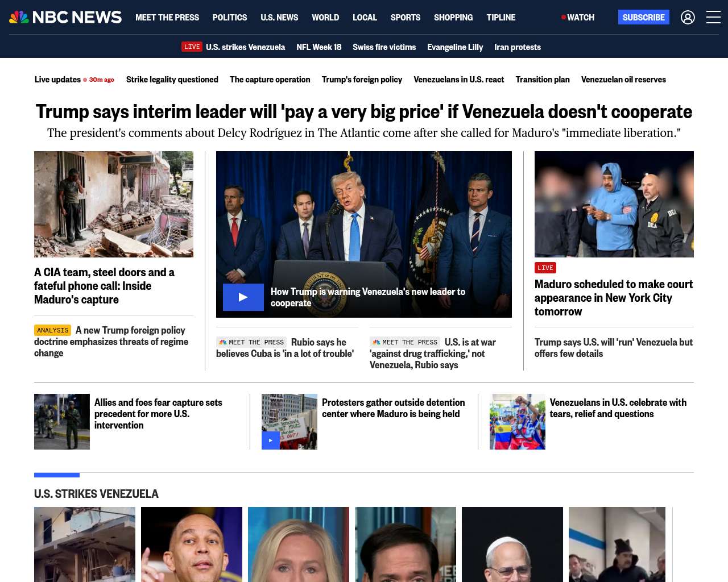728x582 pixels.
Task: Select the Shopping navigation item
Action: 453,18
